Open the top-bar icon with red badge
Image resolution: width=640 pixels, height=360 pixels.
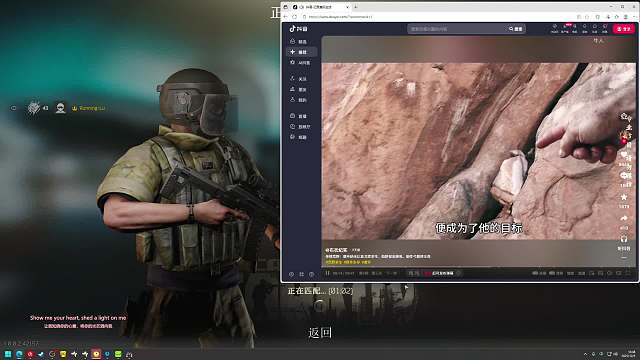(565, 28)
